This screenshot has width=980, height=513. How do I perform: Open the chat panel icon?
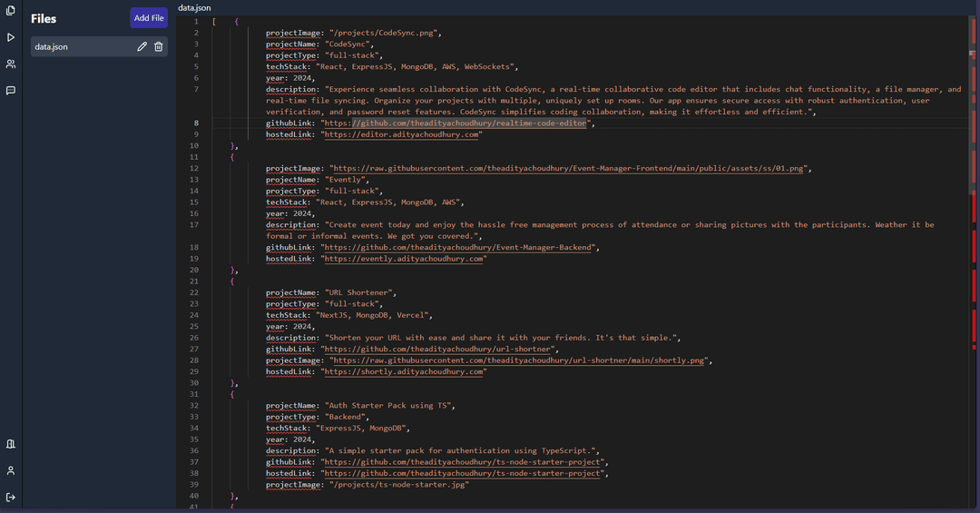click(x=11, y=91)
